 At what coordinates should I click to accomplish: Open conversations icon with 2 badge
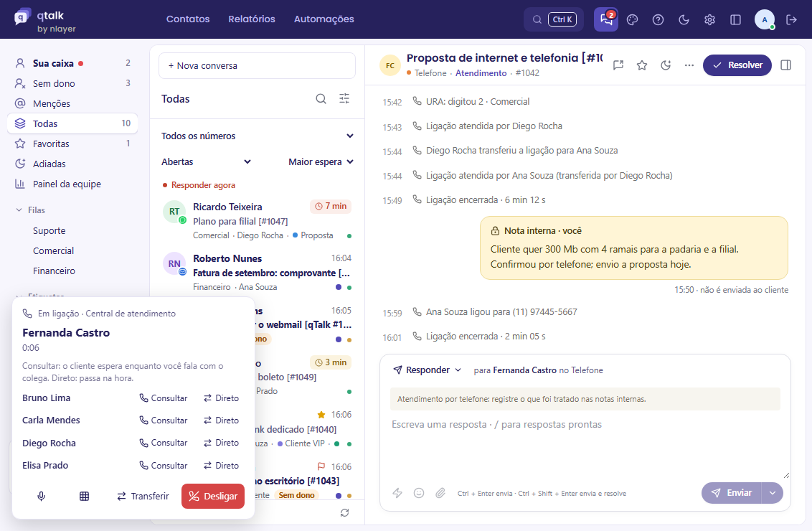coord(606,19)
